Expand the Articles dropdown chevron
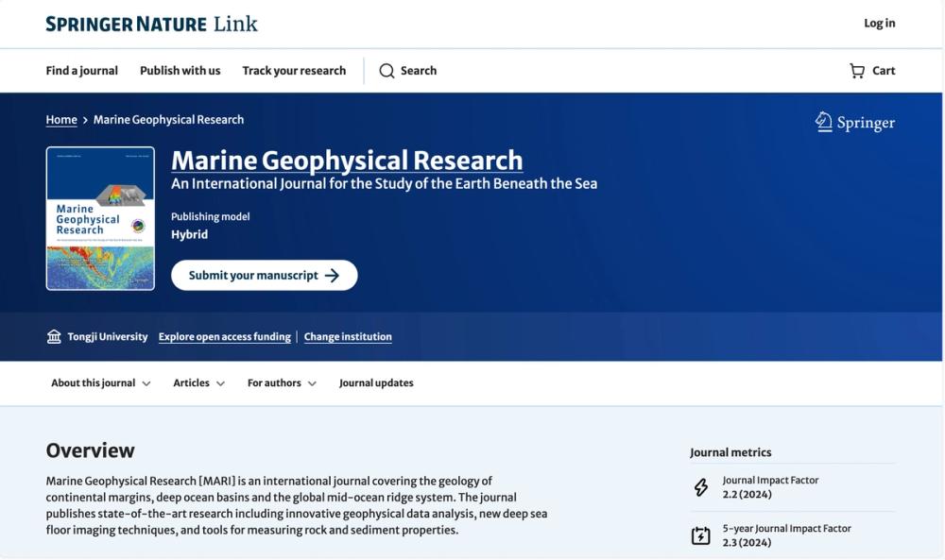This screenshot has height=560, width=945. (x=220, y=383)
